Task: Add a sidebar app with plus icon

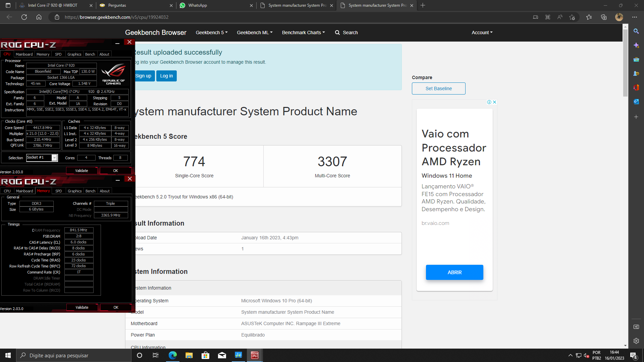Action: tap(636, 117)
